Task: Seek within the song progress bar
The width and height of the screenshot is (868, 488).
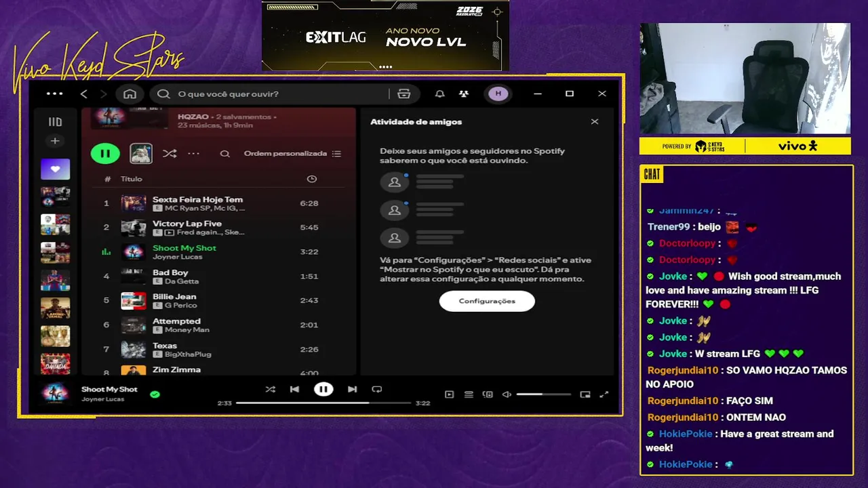Action: click(x=323, y=403)
